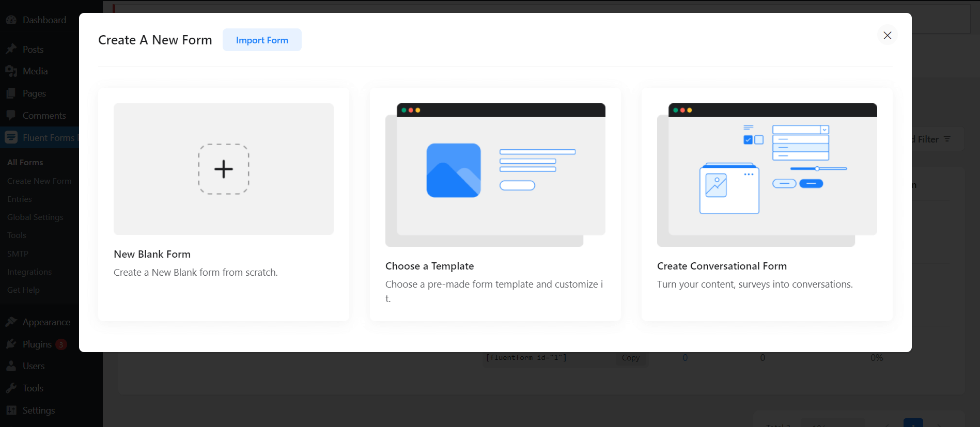
Task: Click the Choose a Template heading
Action: (429, 266)
